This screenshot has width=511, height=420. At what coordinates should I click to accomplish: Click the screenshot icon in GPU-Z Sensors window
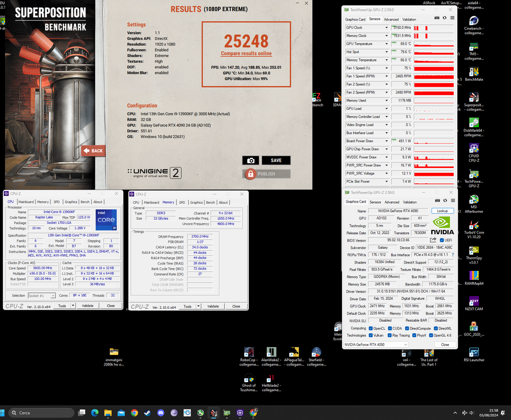tap(437, 18)
